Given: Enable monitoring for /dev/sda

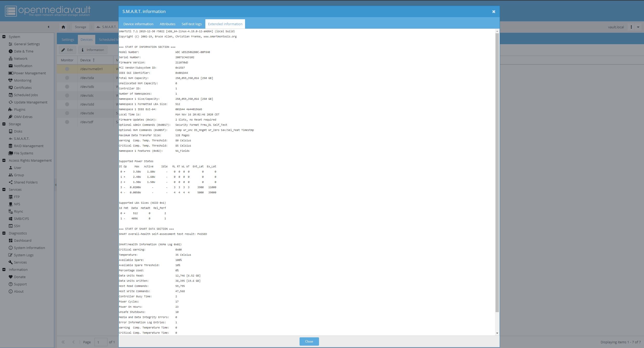Looking at the screenshot, I should click(x=67, y=78).
